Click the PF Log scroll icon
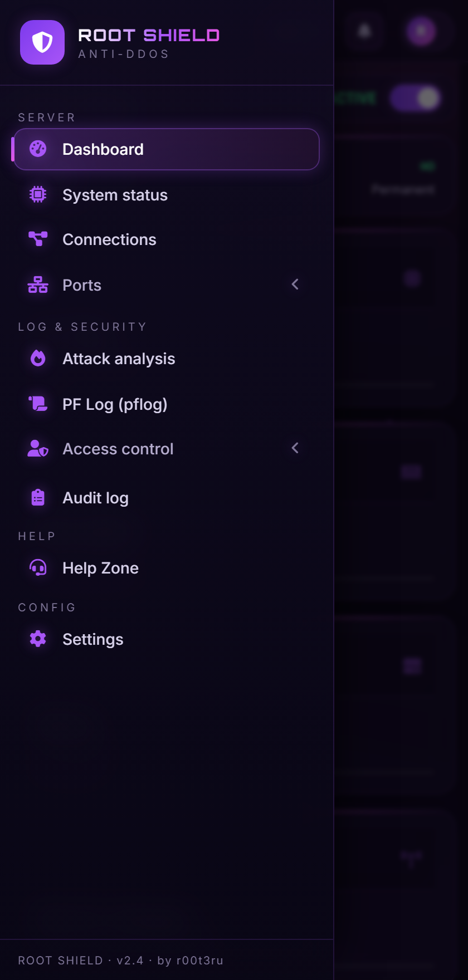This screenshot has width=468, height=980. (38, 404)
